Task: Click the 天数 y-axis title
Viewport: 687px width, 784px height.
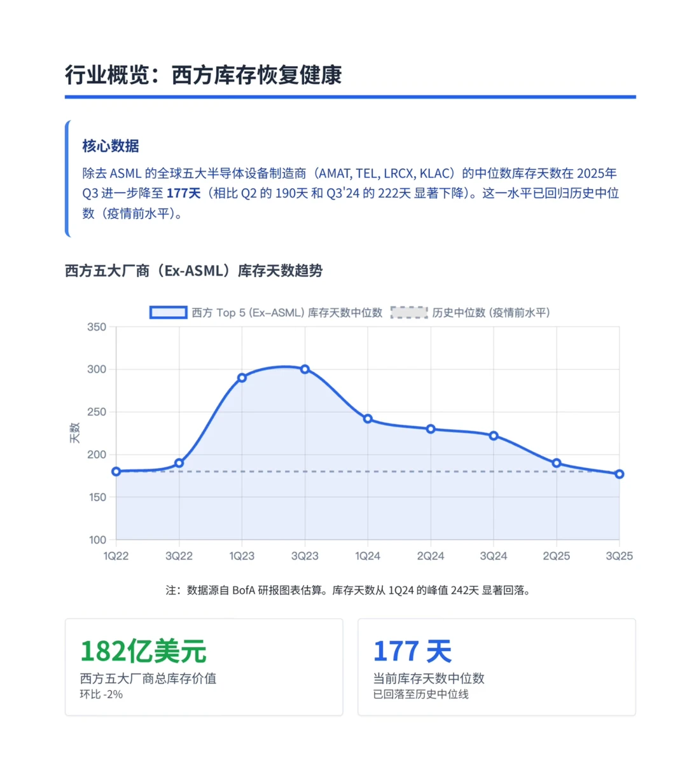Action: (x=76, y=432)
